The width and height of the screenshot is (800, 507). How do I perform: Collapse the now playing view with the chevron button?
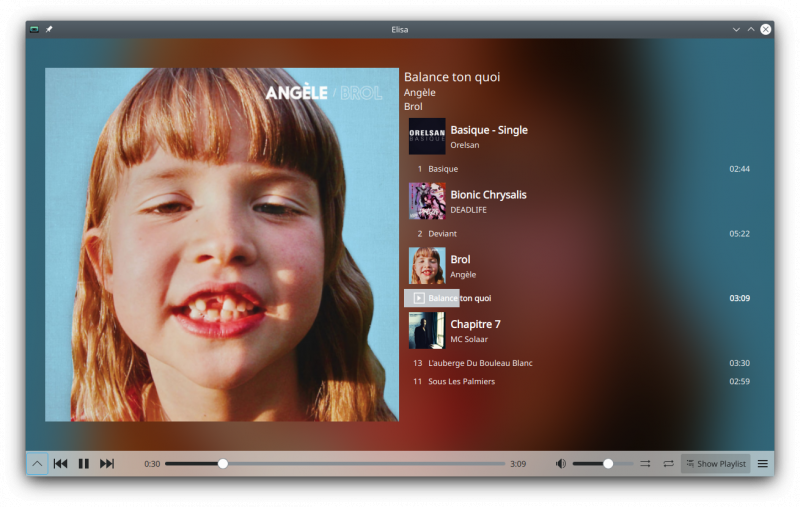click(37, 464)
